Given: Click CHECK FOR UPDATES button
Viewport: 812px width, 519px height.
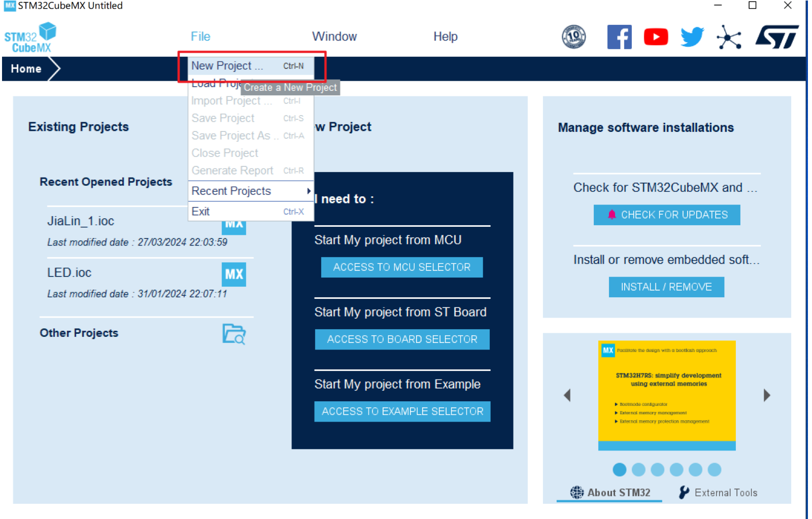Looking at the screenshot, I should [x=667, y=215].
